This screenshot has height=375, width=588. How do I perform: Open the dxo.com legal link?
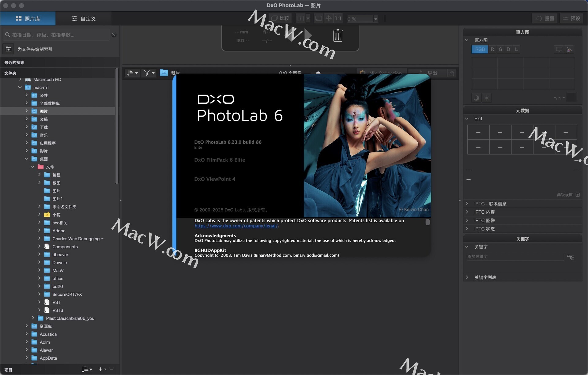[x=236, y=226]
